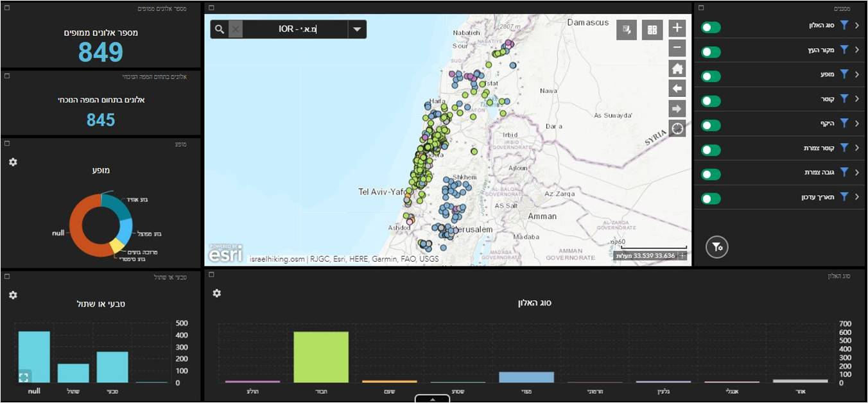Click the green תבור bar in chart

click(x=321, y=357)
